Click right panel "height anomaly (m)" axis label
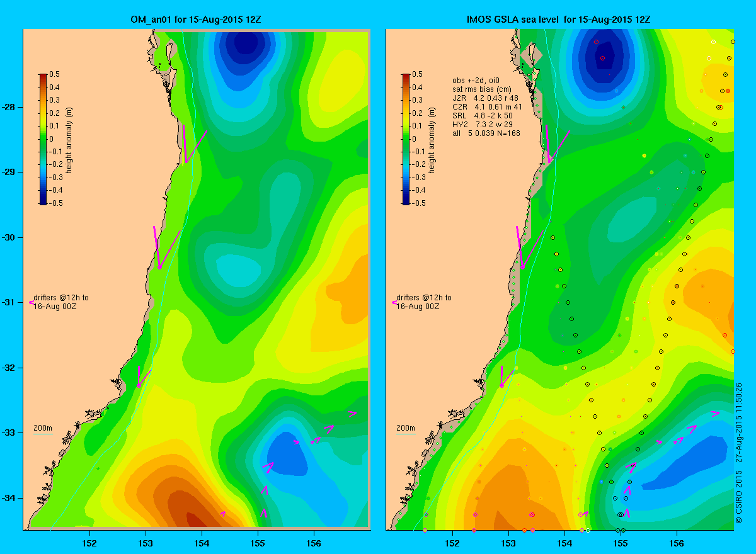The width and height of the screenshot is (756, 554). click(433, 139)
